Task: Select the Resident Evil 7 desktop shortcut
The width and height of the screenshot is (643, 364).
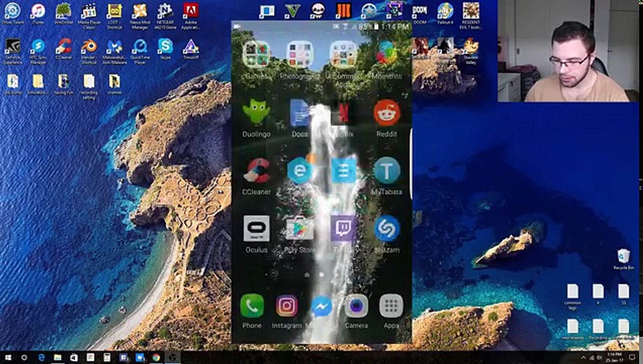Action: point(471,16)
